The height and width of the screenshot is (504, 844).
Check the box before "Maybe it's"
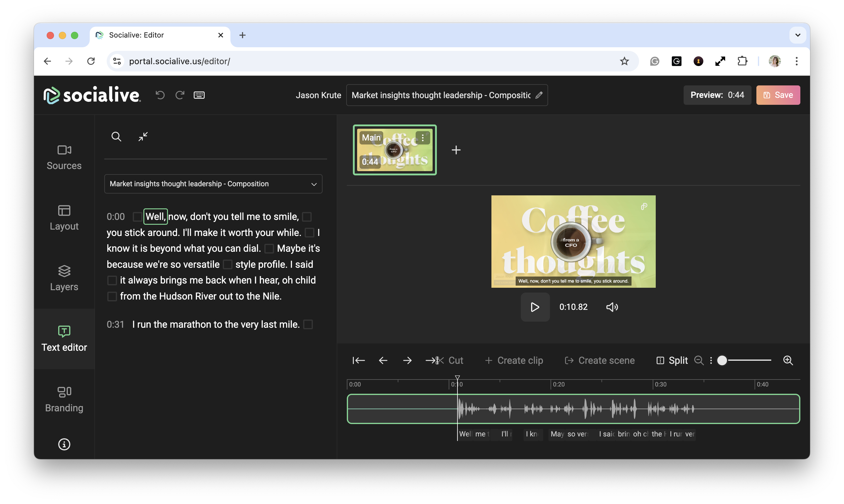click(x=269, y=249)
